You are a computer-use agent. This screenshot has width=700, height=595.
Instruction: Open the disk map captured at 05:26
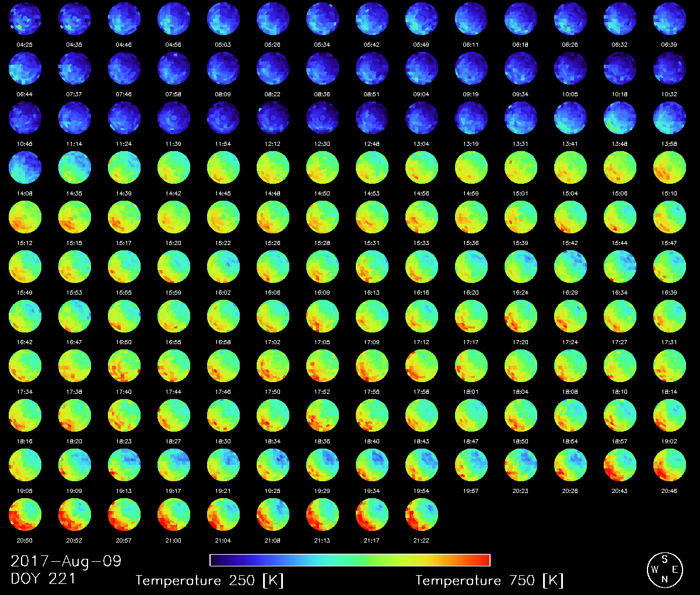(x=273, y=19)
